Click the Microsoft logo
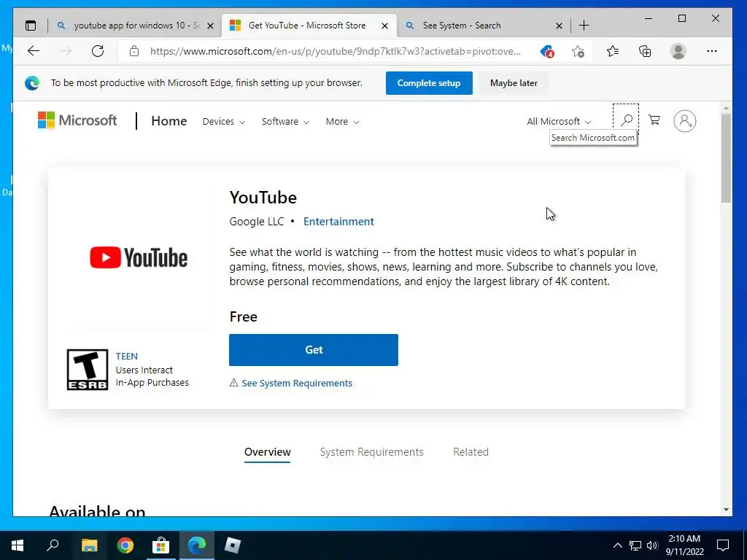747x560 pixels. coord(77,120)
